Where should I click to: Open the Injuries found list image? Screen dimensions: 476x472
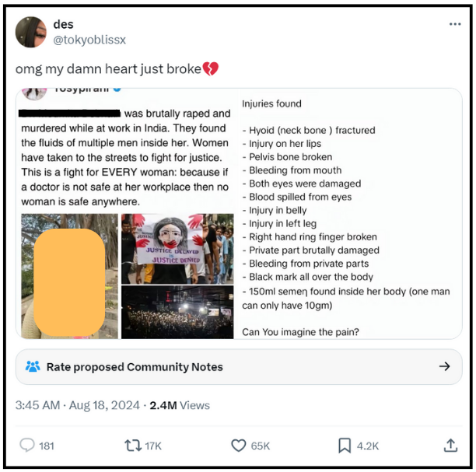349,214
